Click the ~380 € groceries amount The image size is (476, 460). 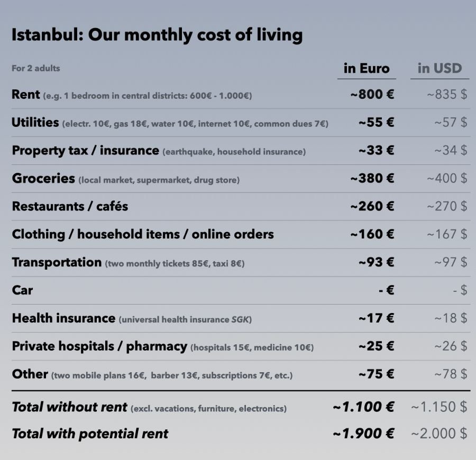tap(372, 179)
